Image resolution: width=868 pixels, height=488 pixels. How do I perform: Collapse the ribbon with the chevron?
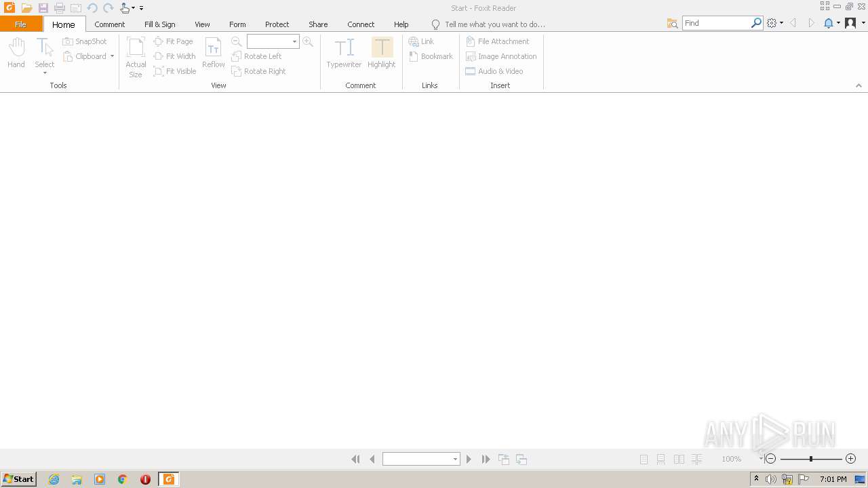(859, 85)
